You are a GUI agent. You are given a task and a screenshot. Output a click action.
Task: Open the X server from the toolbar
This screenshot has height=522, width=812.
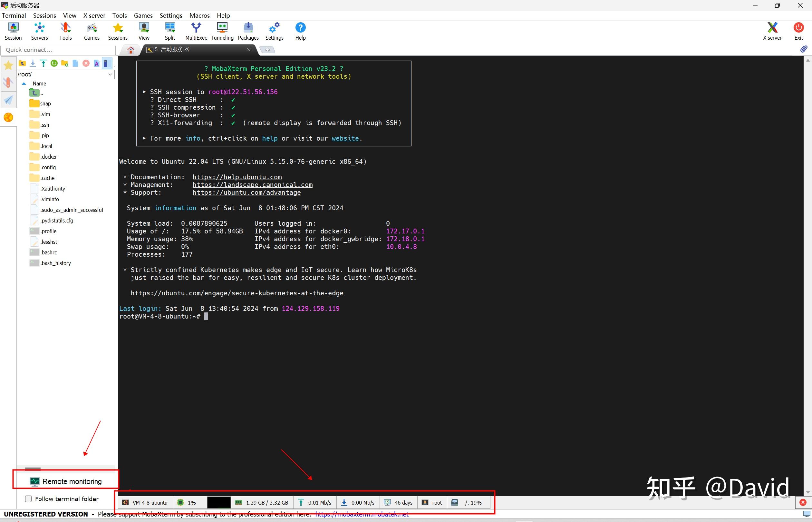[x=772, y=31]
